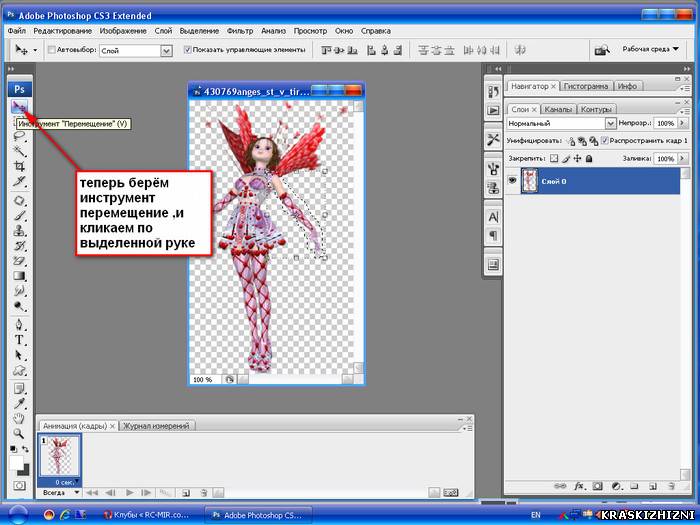The image size is (700, 525).
Task: Toggle lock transparent pixels
Action: pos(554,158)
